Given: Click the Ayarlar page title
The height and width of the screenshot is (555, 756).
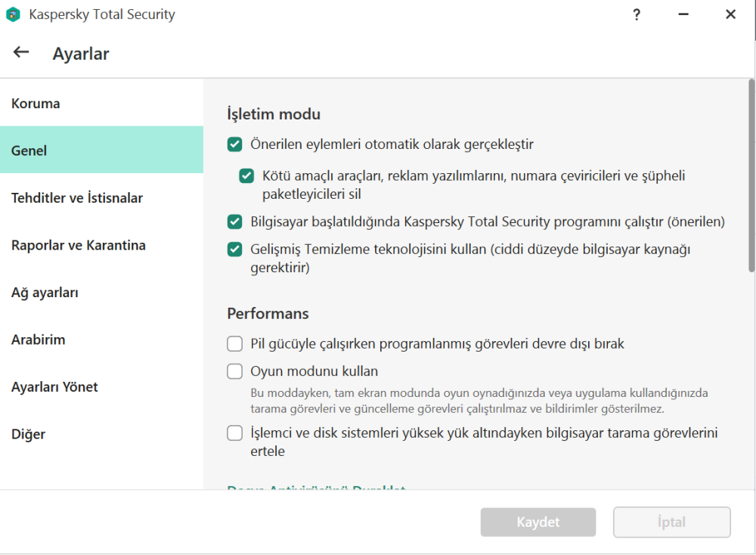Looking at the screenshot, I should click(81, 54).
